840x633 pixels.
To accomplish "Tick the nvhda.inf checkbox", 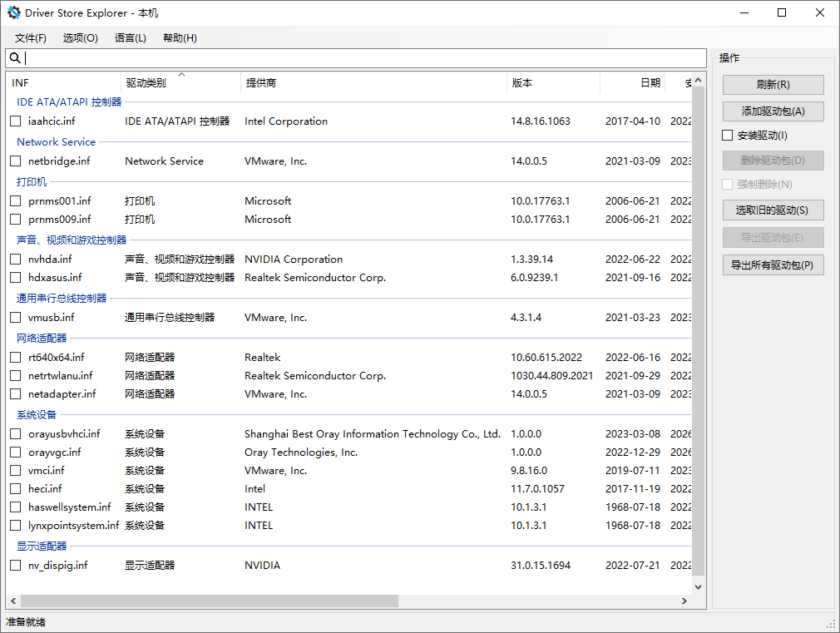I will click(15, 260).
